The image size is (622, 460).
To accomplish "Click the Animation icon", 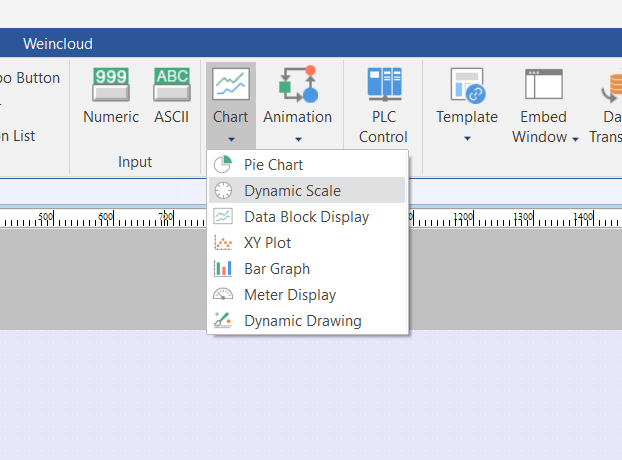I will point(297,85).
